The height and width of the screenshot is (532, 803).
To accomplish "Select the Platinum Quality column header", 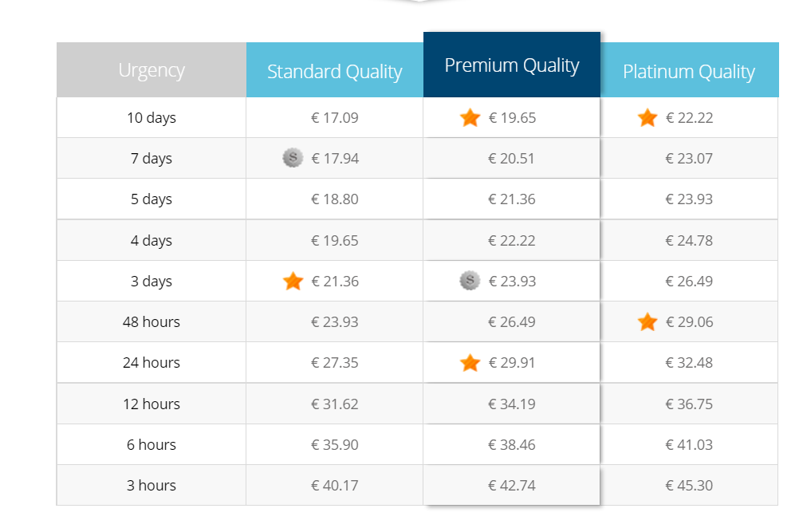I will (689, 70).
